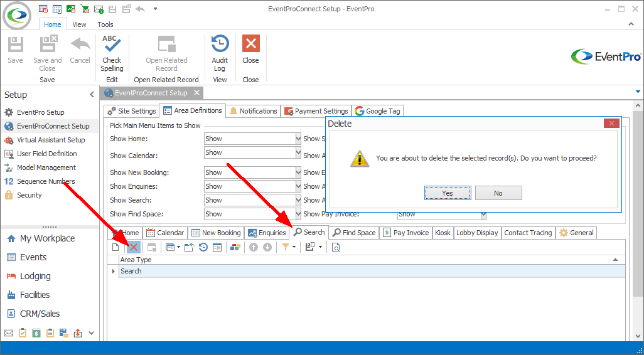Click the orange filter funnel icon
644x355 pixels.
[286, 247]
